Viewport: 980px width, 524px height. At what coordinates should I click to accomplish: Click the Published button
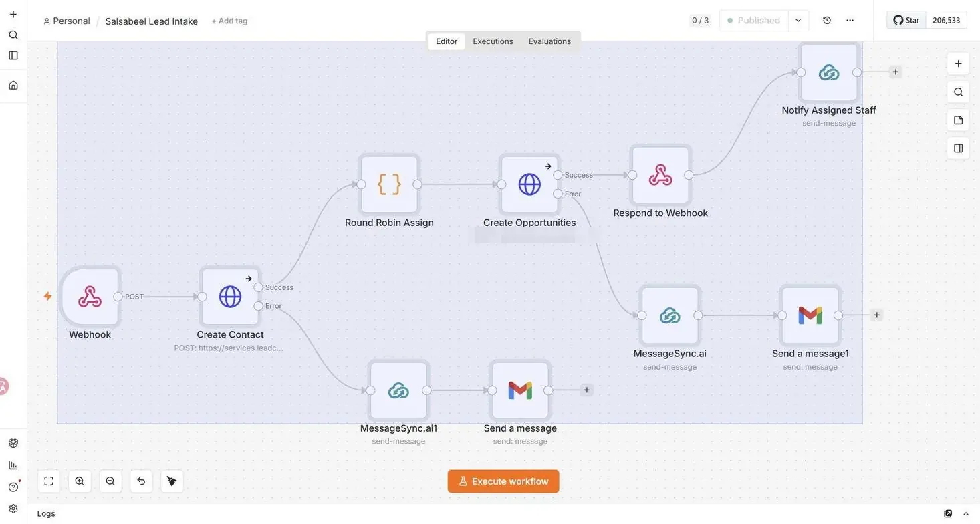(x=754, y=21)
